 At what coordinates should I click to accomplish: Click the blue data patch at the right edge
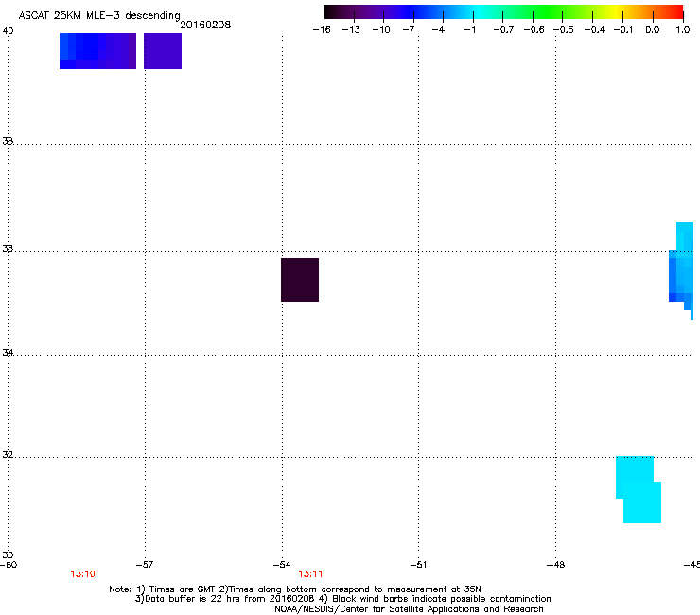[x=681, y=271]
